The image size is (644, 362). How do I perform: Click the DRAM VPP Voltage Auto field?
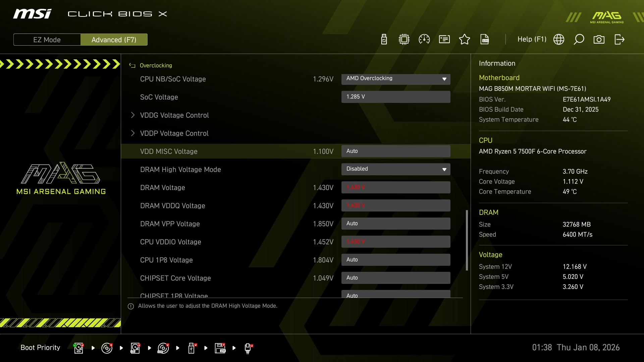396,224
